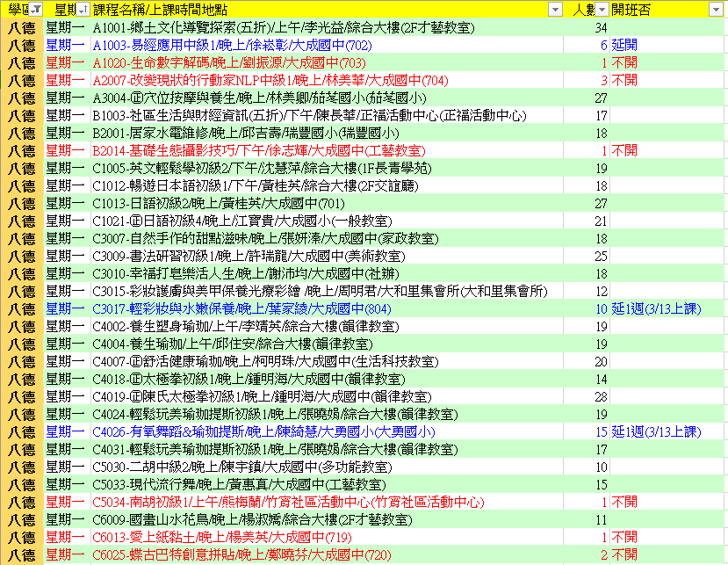This screenshot has height=565, width=728.
Task: Open the 開班否 column filter arrow
Action: point(717,9)
